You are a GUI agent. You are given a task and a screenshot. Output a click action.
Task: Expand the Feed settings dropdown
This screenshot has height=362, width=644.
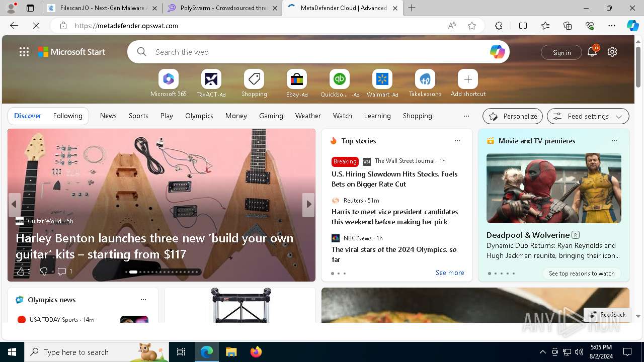point(588,116)
